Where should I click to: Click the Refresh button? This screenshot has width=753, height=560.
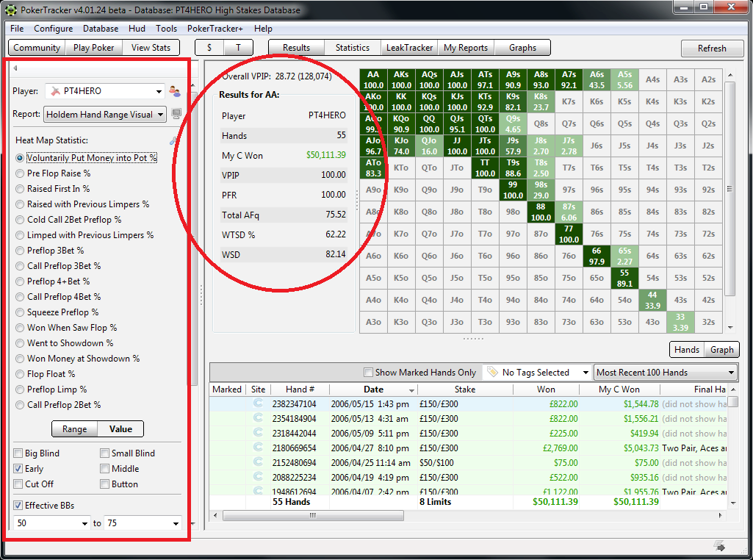tap(711, 47)
